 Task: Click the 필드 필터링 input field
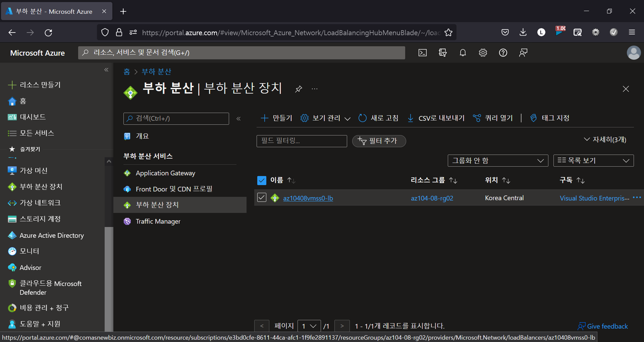tap(302, 141)
